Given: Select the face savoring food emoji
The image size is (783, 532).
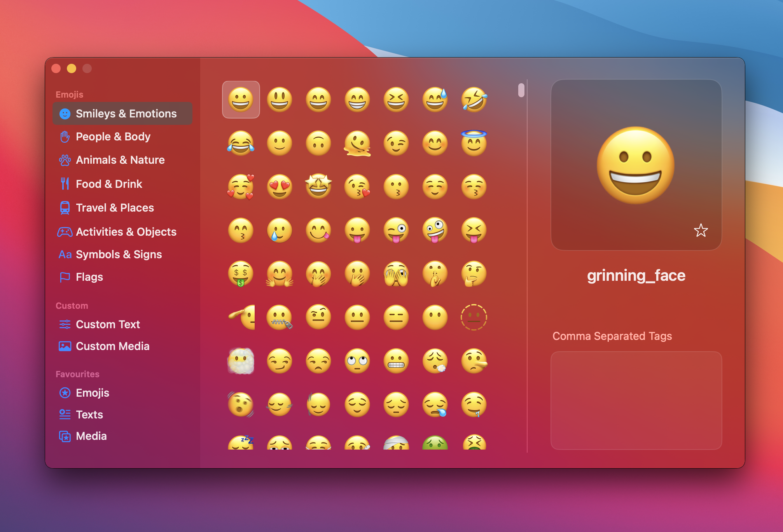Looking at the screenshot, I should 318,230.
